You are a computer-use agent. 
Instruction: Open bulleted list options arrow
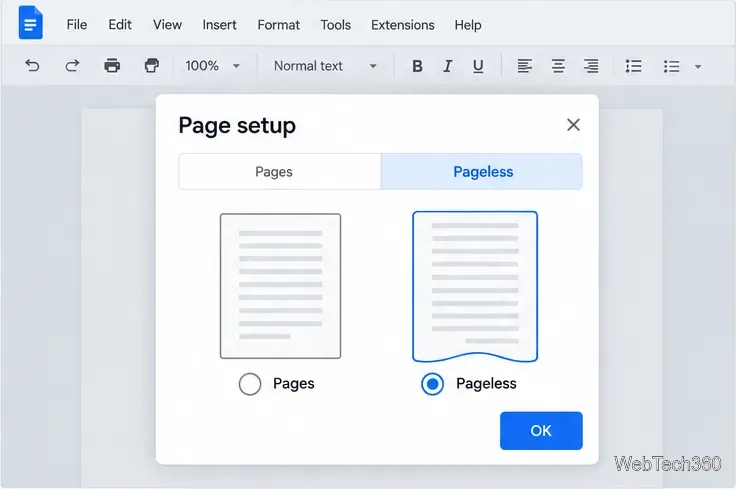coord(698,66)
